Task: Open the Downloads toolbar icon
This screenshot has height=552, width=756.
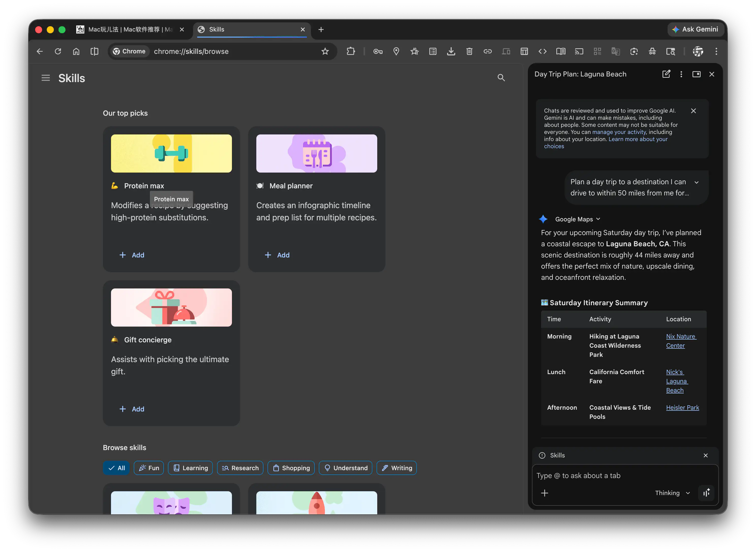Action: click(451, 51)
